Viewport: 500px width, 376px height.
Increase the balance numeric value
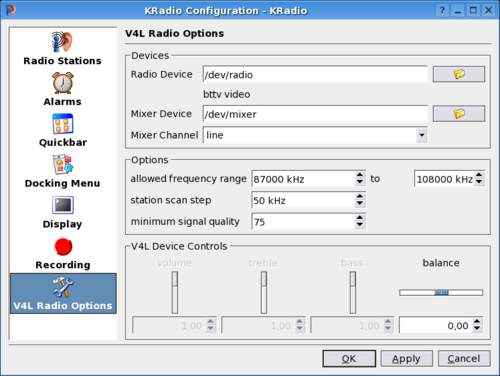[x=477, y=322]
